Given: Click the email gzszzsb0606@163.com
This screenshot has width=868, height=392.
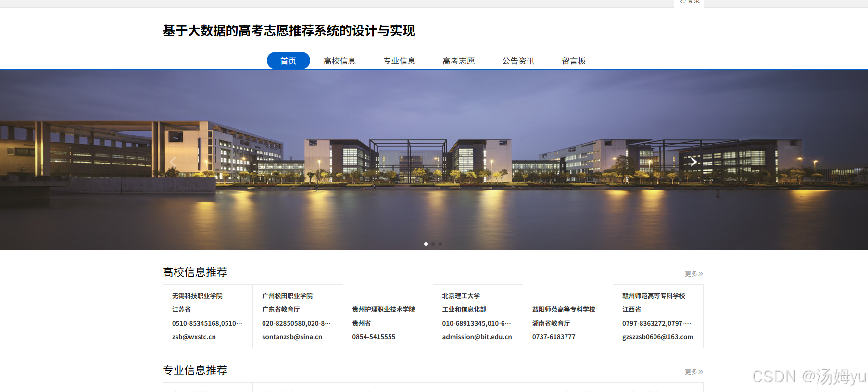Looking at the screenshot, I should (658, 337).
